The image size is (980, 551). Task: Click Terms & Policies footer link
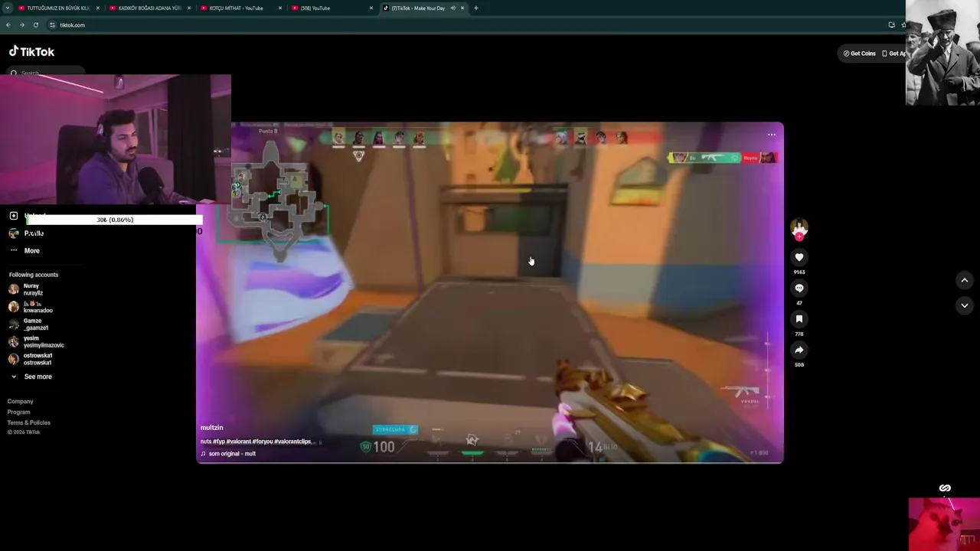tap(29, 422)
